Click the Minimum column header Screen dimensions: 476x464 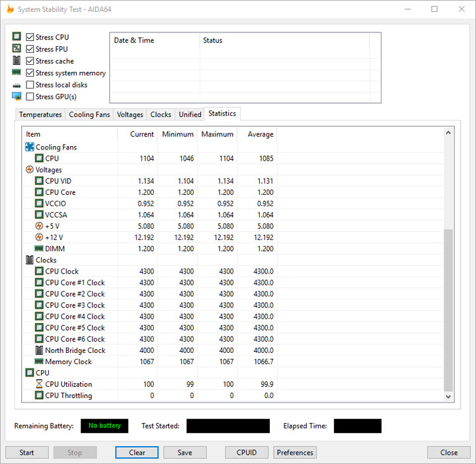tap(177, 134)
